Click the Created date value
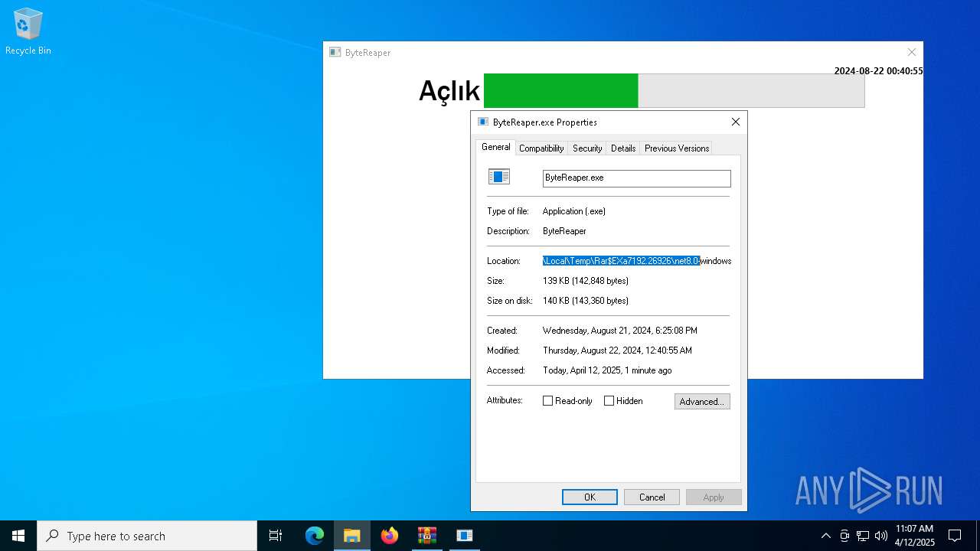Viewport: 980px width, 551px height. 620,331
